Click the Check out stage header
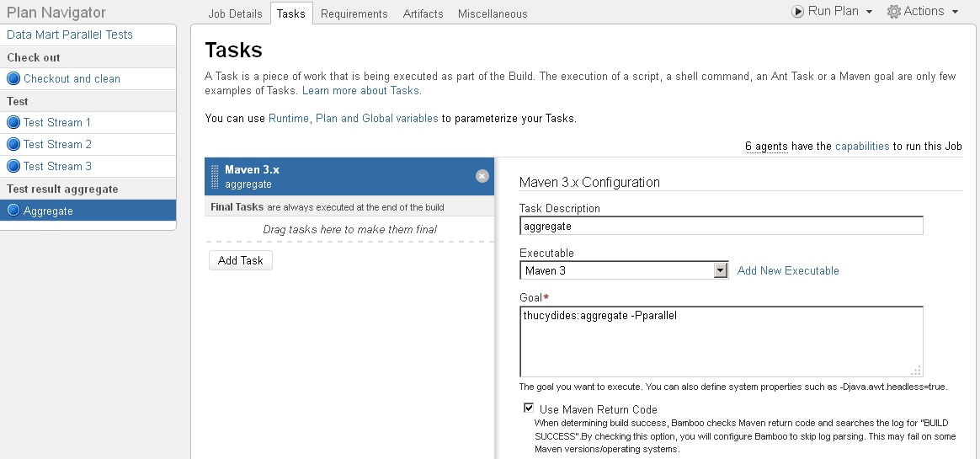The image size is (980, 459). (34, 57)
